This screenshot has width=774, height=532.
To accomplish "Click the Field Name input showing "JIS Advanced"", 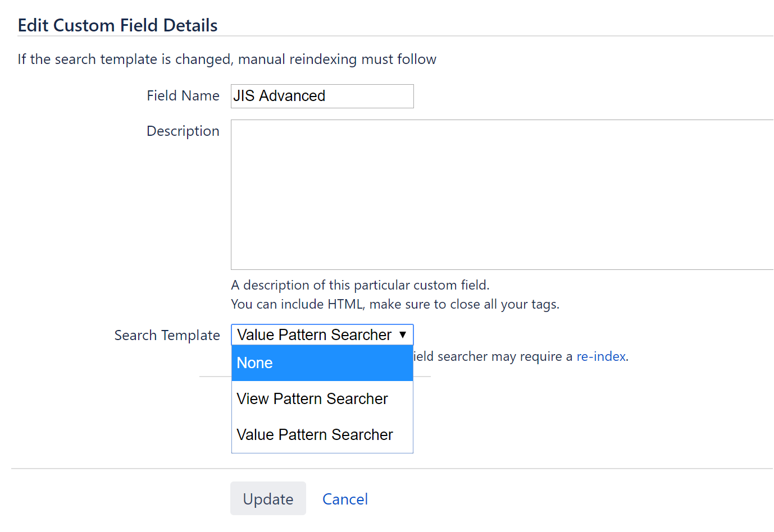I will [x=322, y=96].
